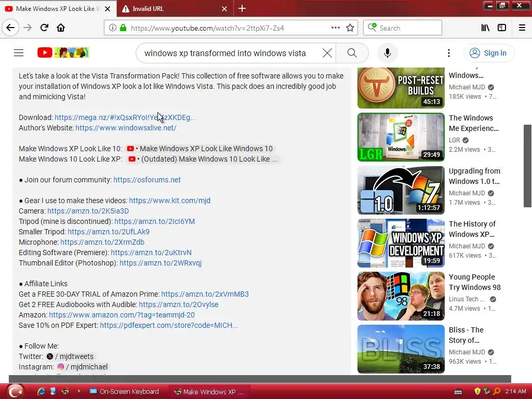Open the browser home page

[61, 28]
